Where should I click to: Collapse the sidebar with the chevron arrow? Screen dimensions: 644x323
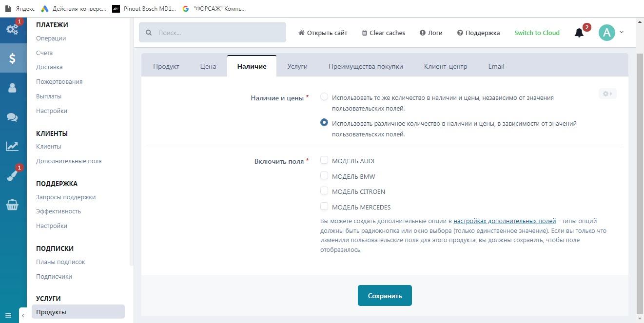pyautogui.click(x=23, y=315)
